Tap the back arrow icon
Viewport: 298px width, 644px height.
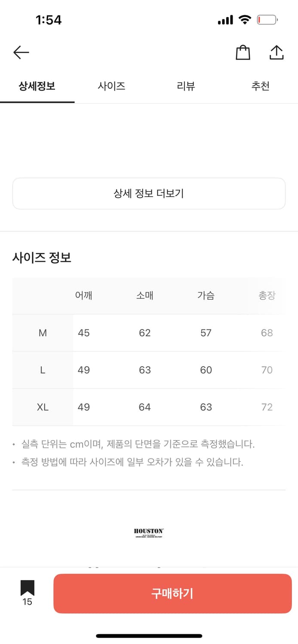click(x=21, y=53)
